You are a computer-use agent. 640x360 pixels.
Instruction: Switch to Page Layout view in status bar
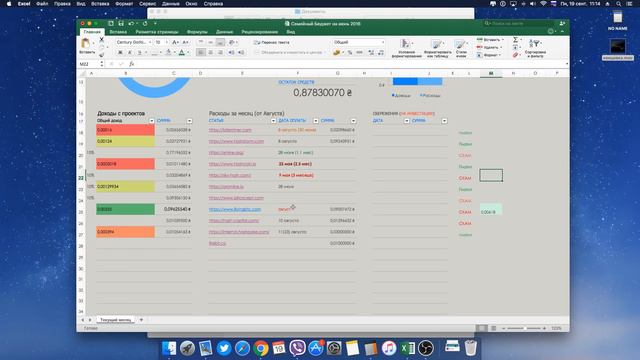pos(493,328)
